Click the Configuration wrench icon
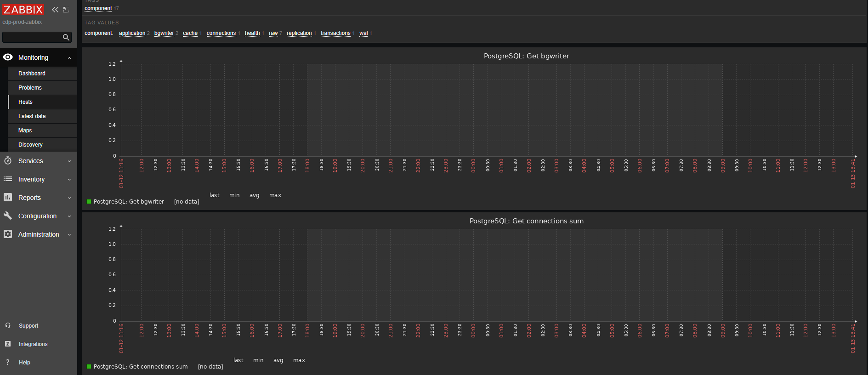 [x=8, y=216]
